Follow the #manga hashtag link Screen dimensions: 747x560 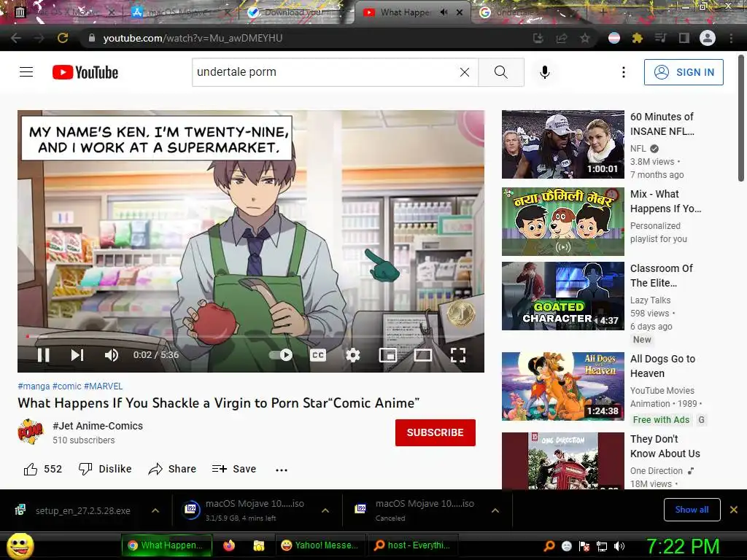[x=34, y=386]
